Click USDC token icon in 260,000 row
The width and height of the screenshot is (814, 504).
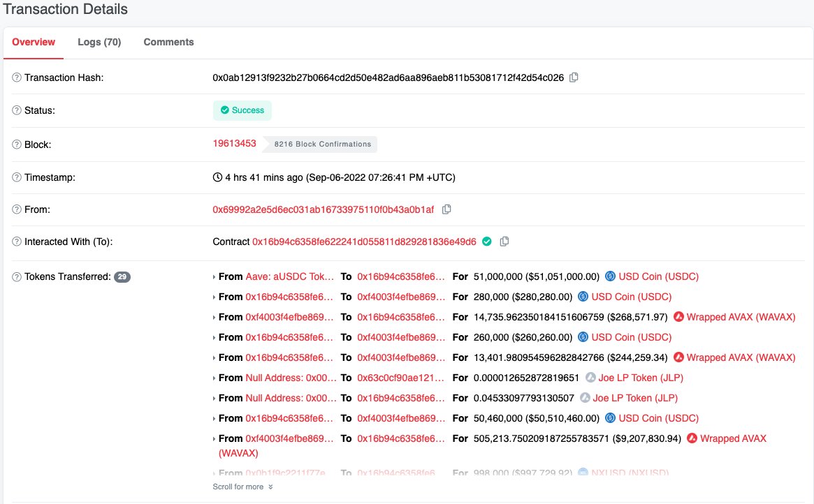click(583, 337)
